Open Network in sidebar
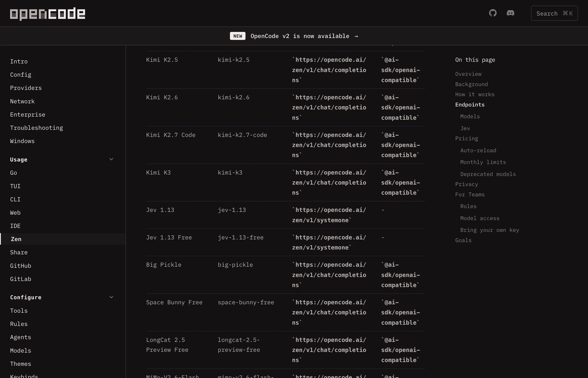The image size is (588, 378). [x=22, y=101]
